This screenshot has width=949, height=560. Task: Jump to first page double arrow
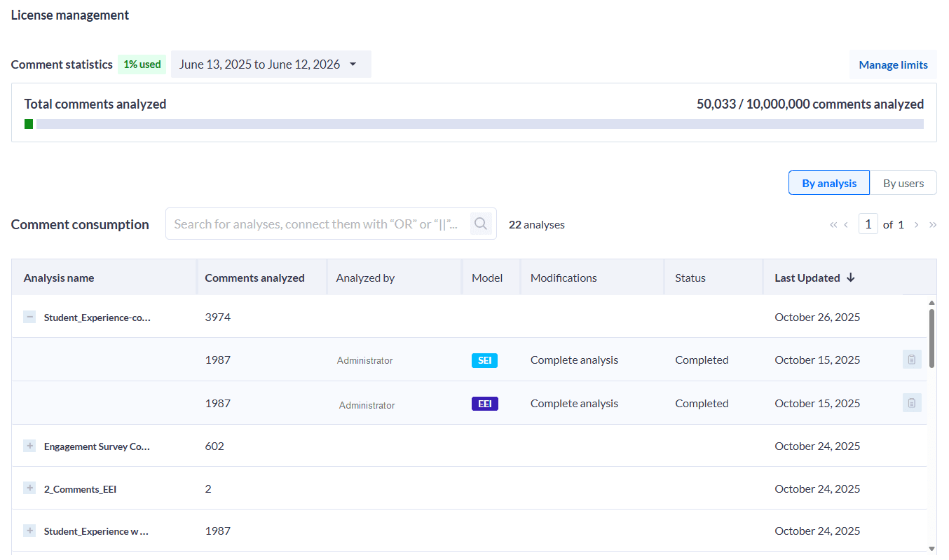coord(833,225)
